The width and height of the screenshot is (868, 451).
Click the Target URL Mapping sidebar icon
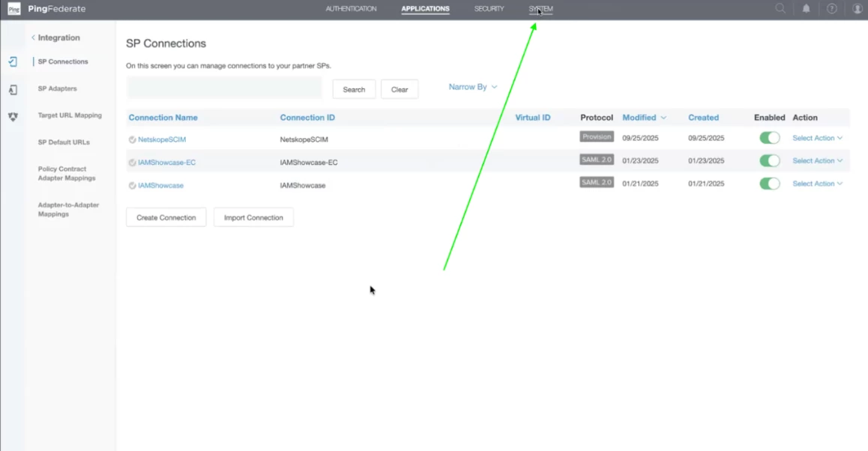(x=13, y=116)
